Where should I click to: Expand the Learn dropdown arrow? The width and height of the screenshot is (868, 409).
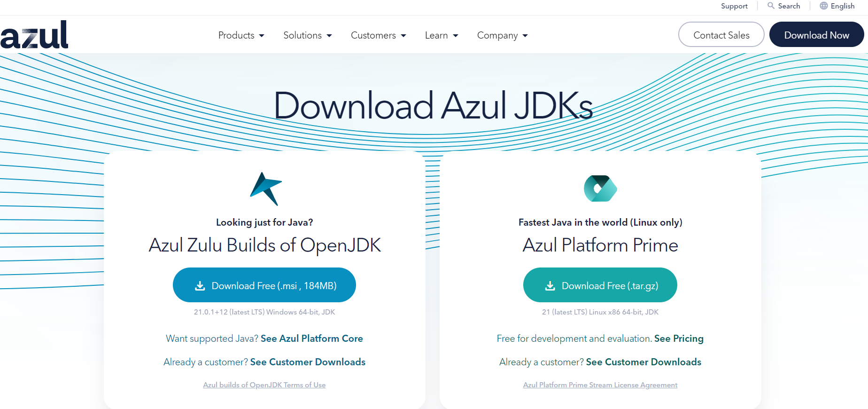point(456,36)
